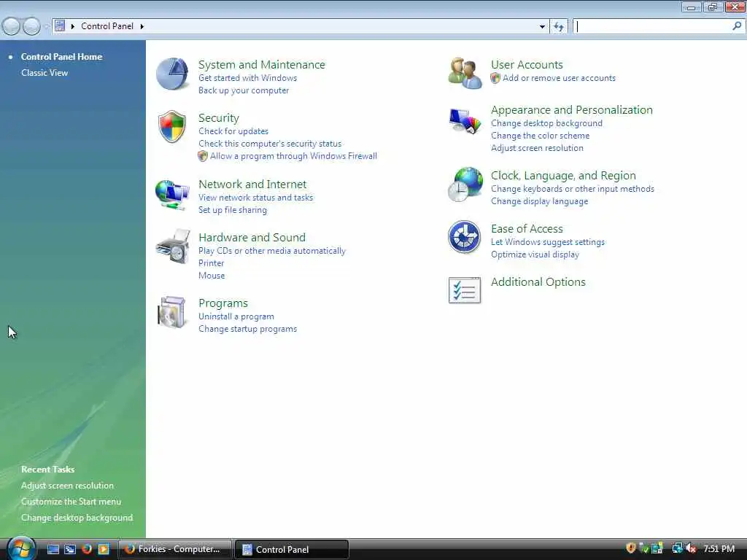This screenshot has height=560, width=747.
Task: Select Control Panel Home in sidebar
Action: pos(61,57)
